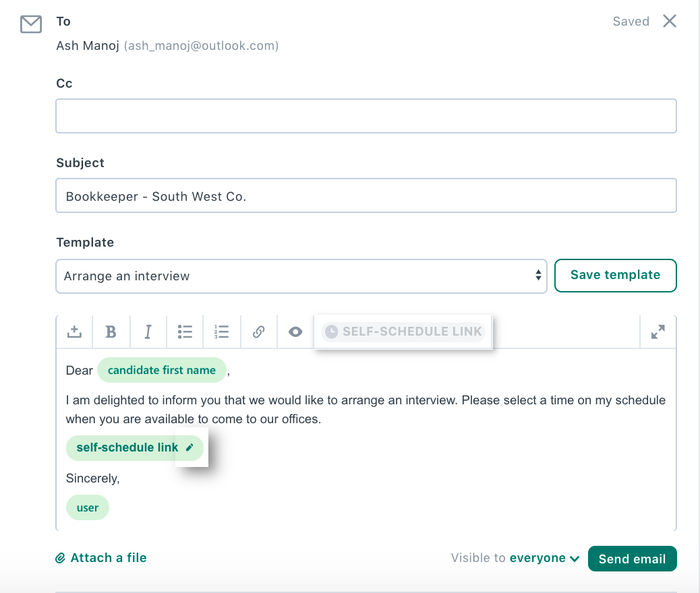Toggle italic formatting
700x593 pixels.
tap(148, 332)
